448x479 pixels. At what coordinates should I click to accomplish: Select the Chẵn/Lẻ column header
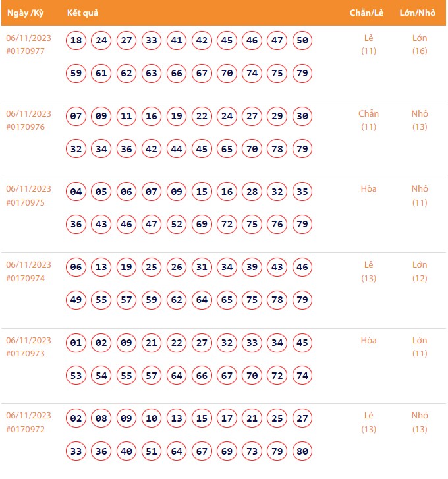tap(368, 13)
